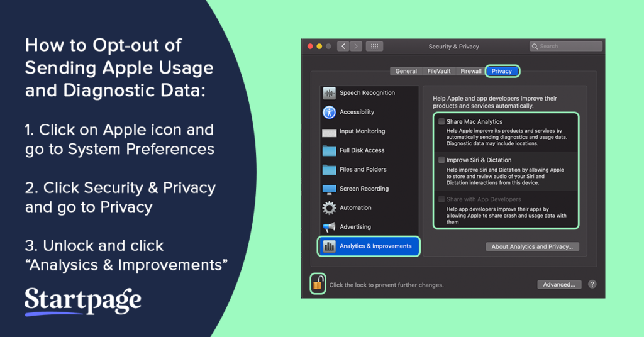Open the Advanced settings button
The height and width of the screenshot is (337, 644).
tap(559, 284)
